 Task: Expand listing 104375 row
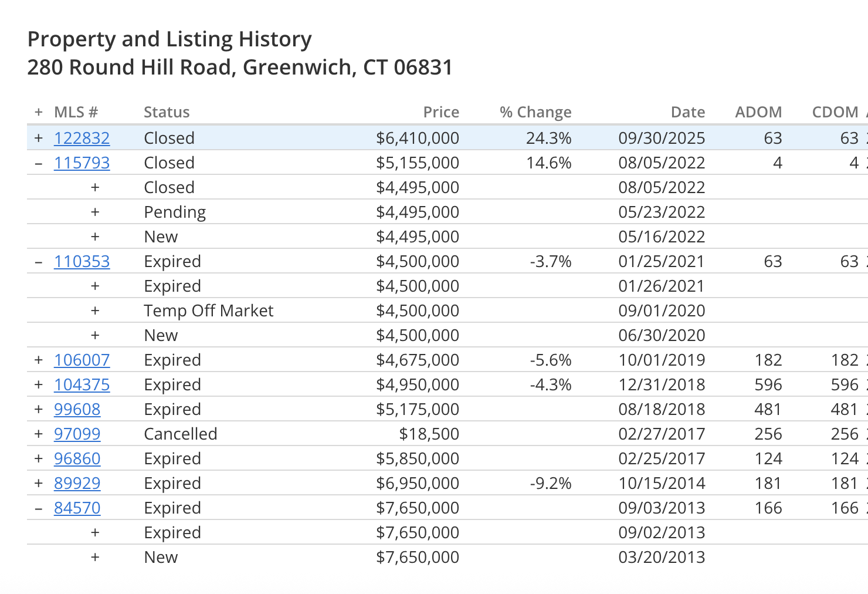(39, 384)
